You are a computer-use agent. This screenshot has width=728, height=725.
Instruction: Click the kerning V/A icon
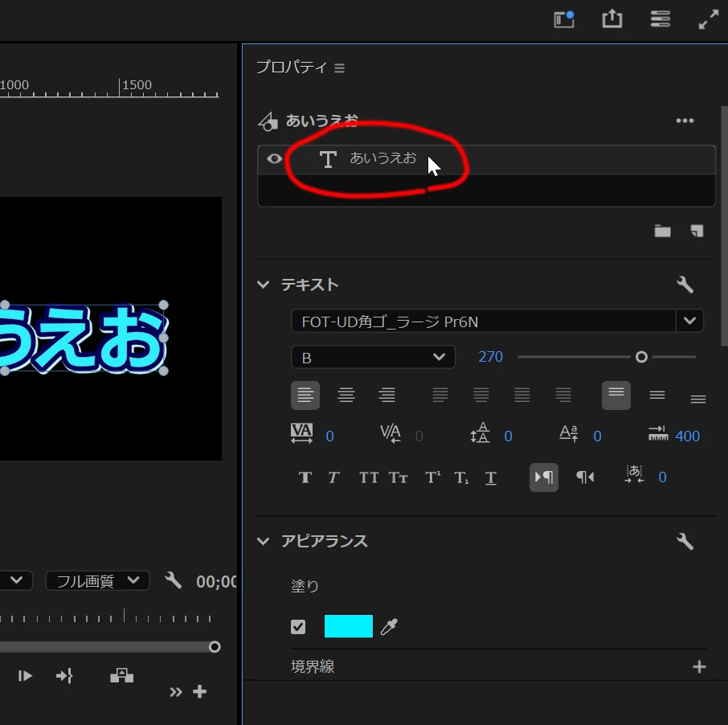point(391,433)
